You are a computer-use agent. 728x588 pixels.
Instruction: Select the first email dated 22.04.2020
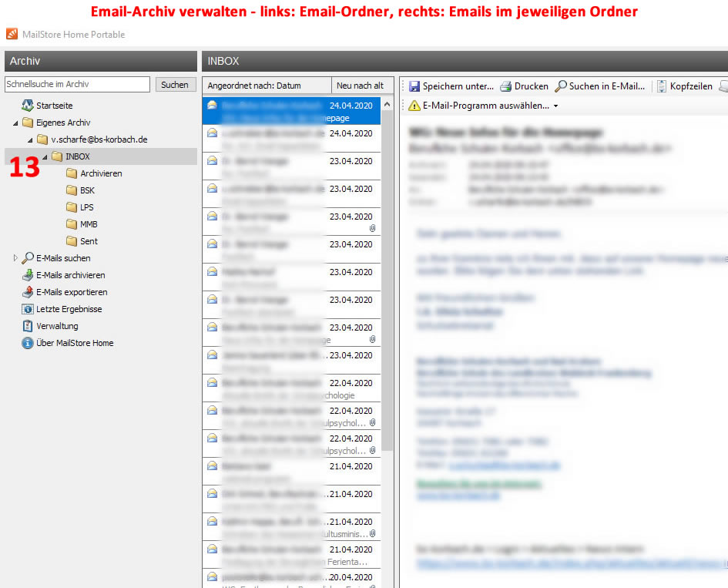pyautogui.click(x=291, y=388)
